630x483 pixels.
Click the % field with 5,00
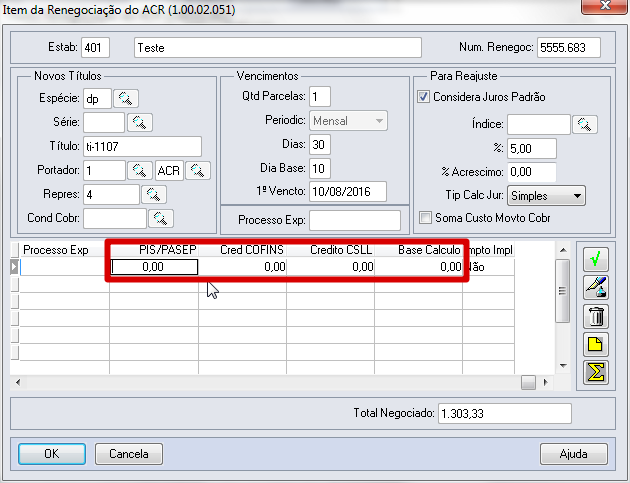532,149
